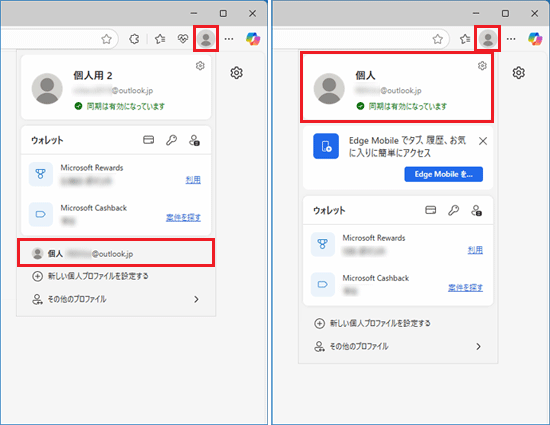The width and height of the screenshot is (550, 425).
Task: Click 案件を探す link in right flyout
Action: click(x=465, y=288)
